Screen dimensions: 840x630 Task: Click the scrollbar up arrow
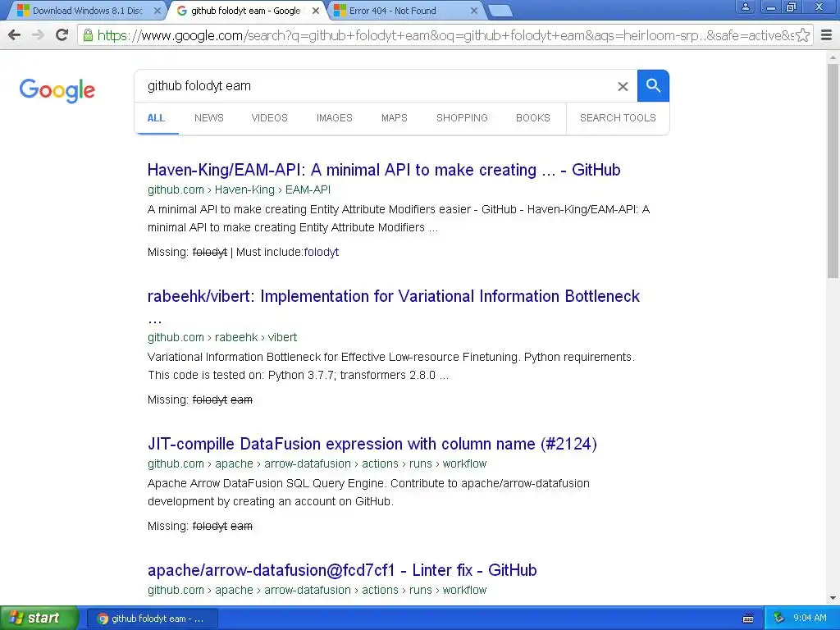(x=833, y=57)
